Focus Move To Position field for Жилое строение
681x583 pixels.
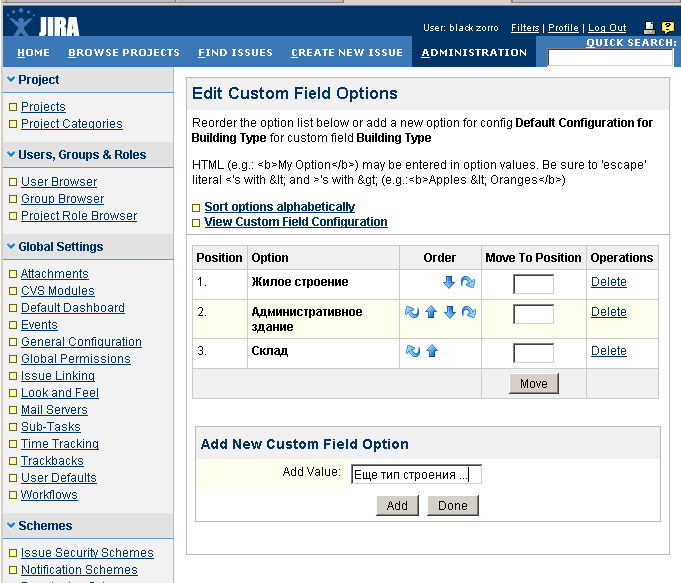(533, 284)
